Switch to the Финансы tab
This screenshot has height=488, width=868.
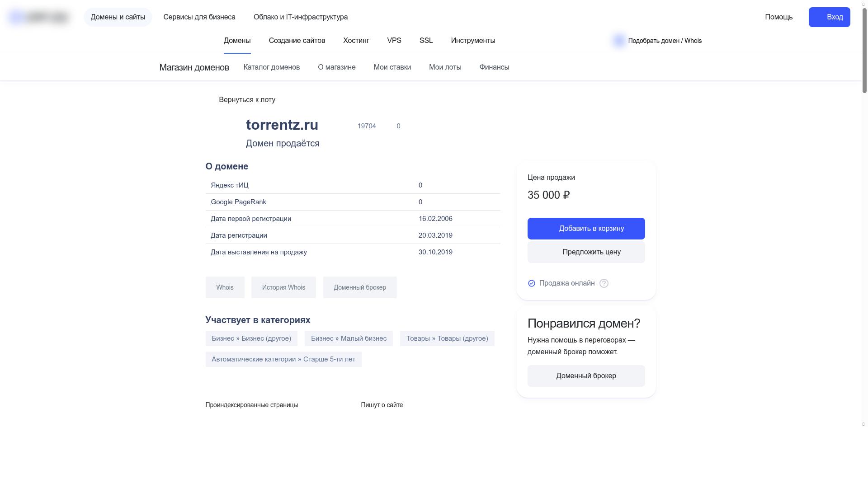click(x=494, y=67)
